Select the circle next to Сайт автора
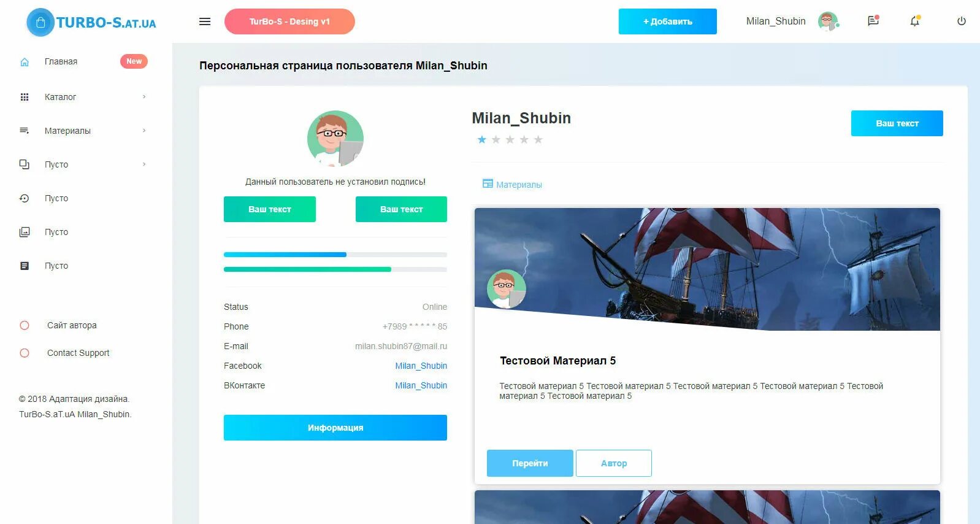This screenshot has height=524, width=980. click(x=25, y=325)
